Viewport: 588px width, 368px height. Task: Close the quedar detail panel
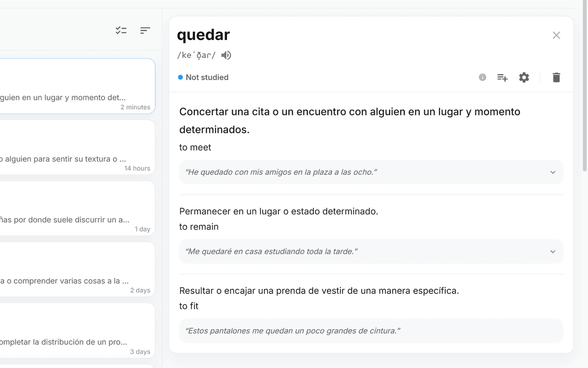[x=556, y=35]
